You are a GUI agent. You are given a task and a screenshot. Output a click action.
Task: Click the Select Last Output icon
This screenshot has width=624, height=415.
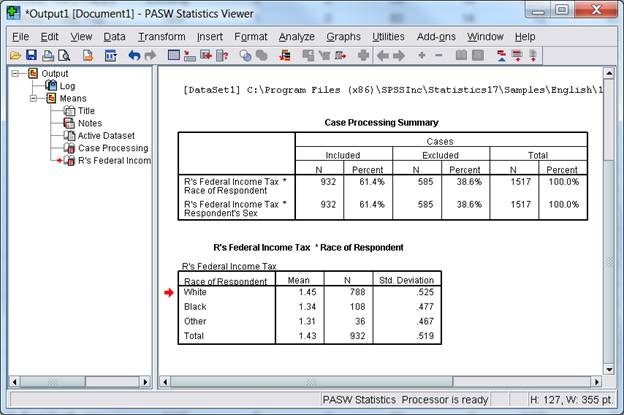coord(285,56)
